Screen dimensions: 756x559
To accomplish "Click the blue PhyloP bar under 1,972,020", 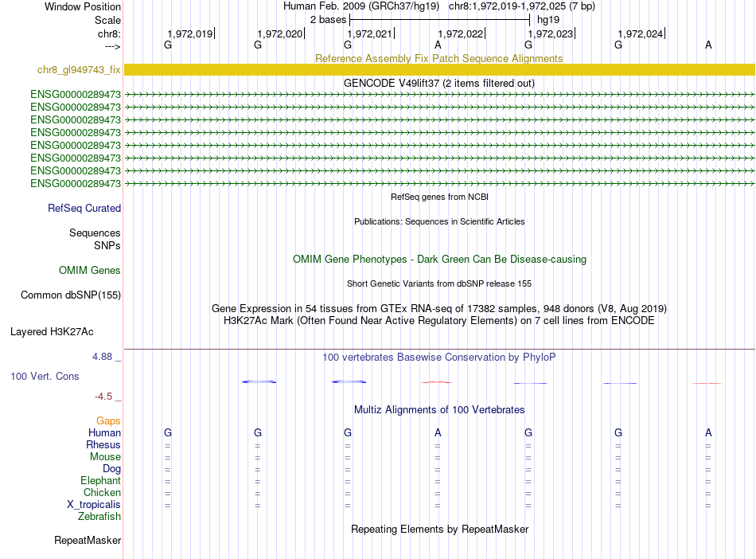I will (259, 382).
